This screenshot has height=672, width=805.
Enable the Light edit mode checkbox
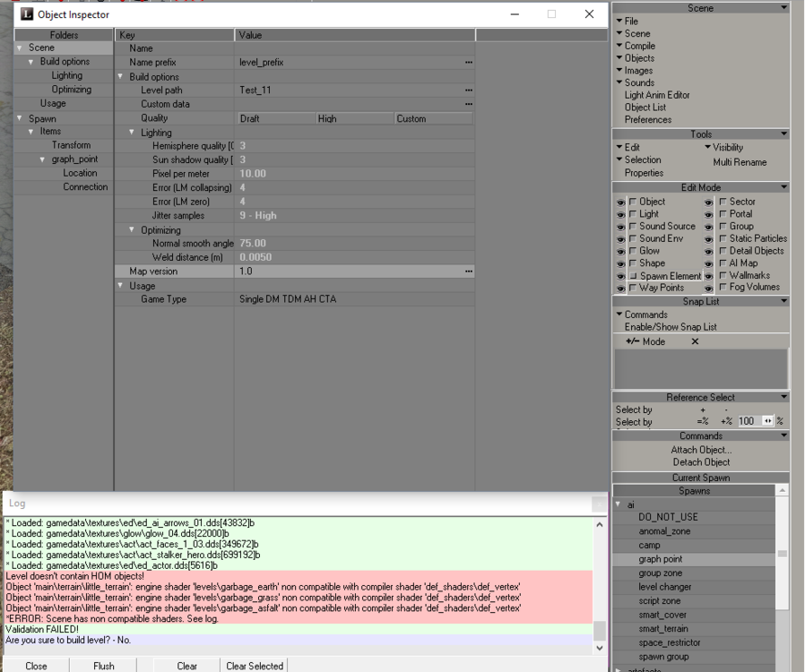[x=633, y=215]
